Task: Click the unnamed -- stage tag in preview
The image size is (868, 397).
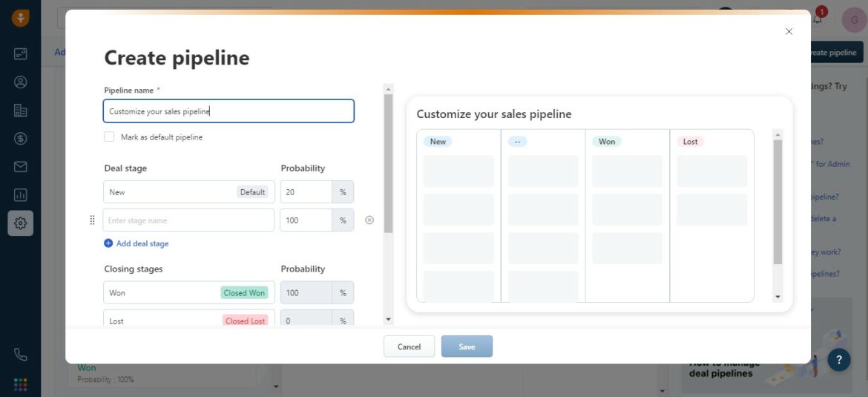Action: 518,141
